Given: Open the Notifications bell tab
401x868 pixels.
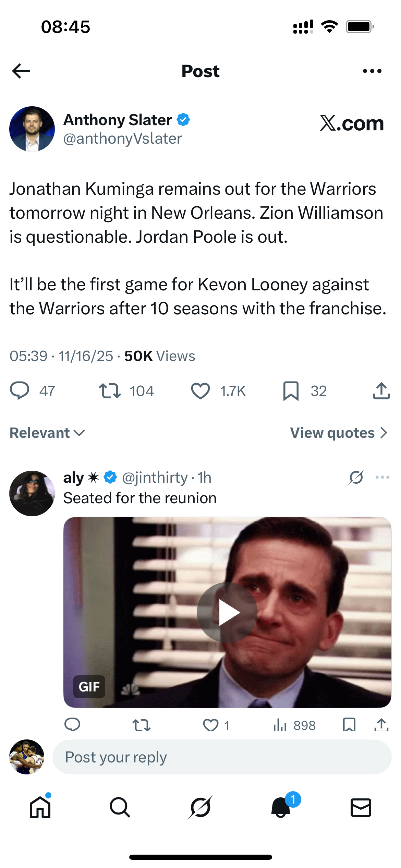Looking at the screenshot, I should coord(281,807).
